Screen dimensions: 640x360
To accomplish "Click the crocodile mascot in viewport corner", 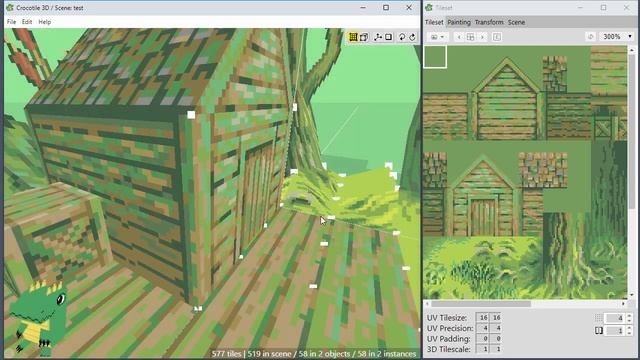I will pyautogui.click(x=38, y=318).
